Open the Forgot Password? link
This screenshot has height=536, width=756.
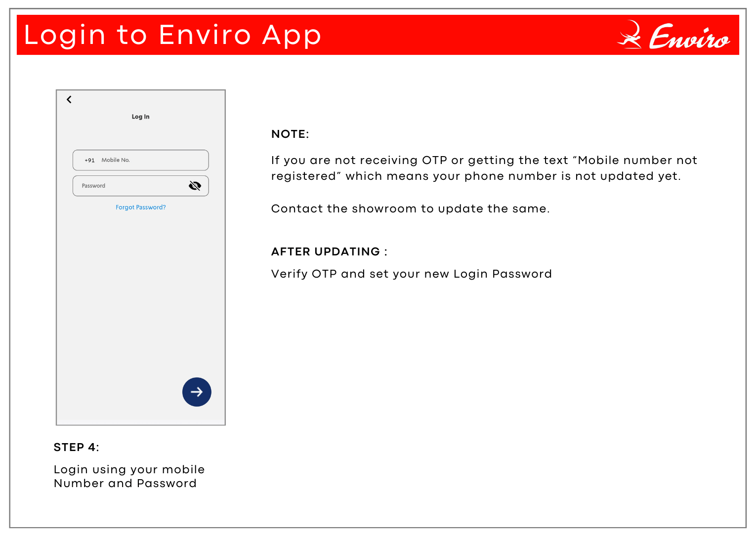pyautogui.click(x=141, y=207)
